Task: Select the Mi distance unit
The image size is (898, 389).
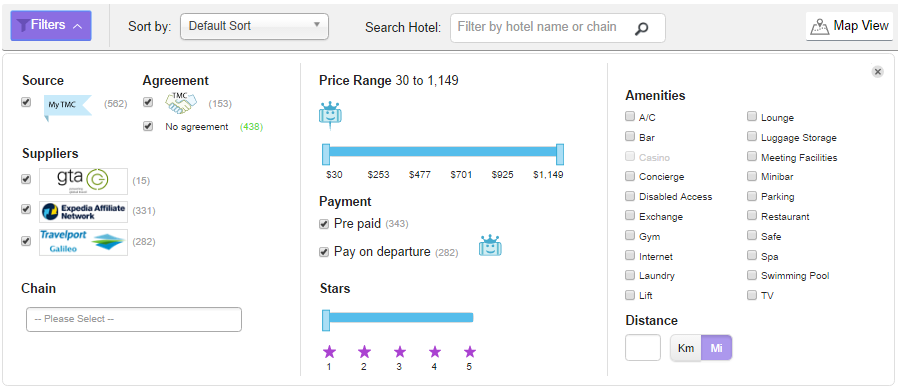Action: [x=716, y=348]
